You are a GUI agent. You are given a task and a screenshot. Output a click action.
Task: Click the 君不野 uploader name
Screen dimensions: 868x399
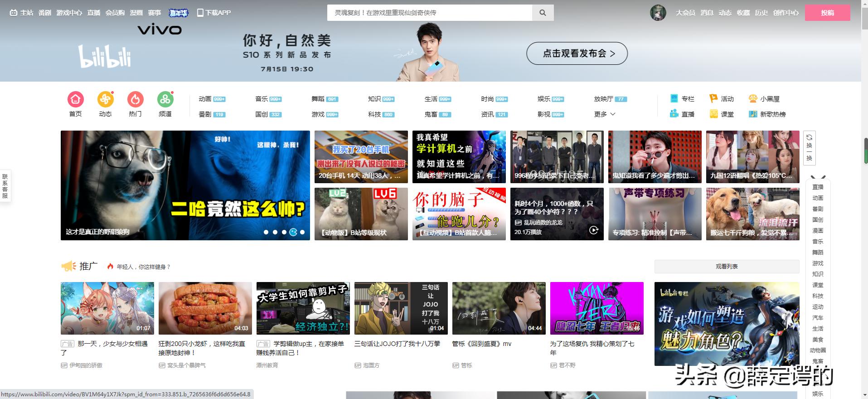(x=567, y=365)
